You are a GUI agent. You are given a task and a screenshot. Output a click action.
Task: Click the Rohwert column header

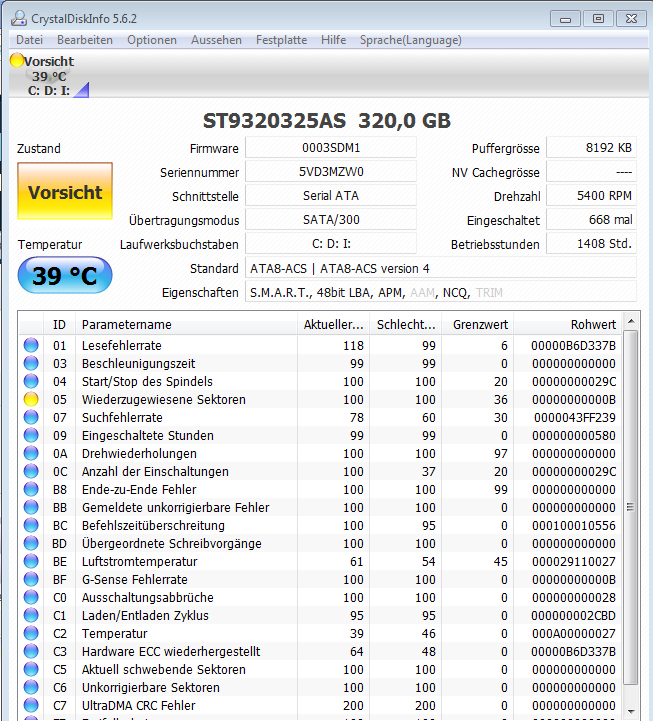click(x=567, y=325)
